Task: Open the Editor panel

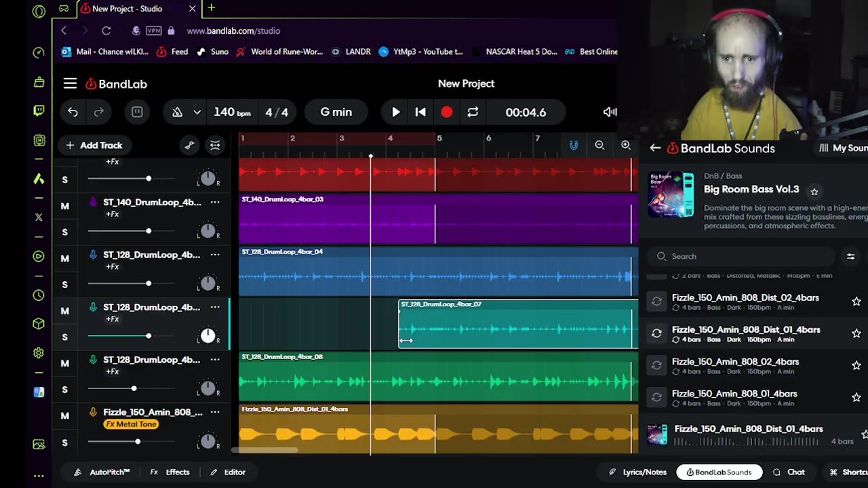Action: click(228, 472)
